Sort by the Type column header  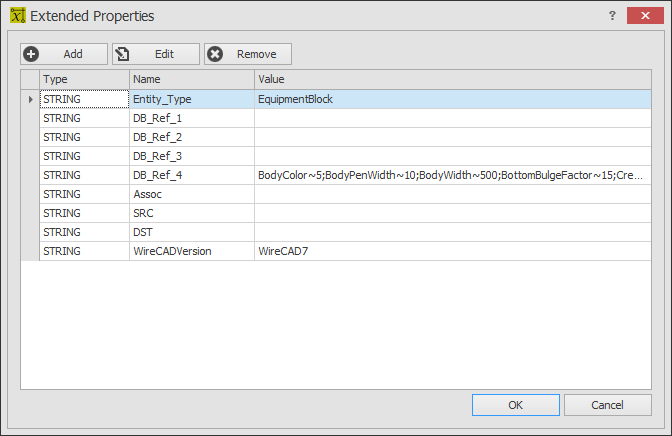click(84, 79)
